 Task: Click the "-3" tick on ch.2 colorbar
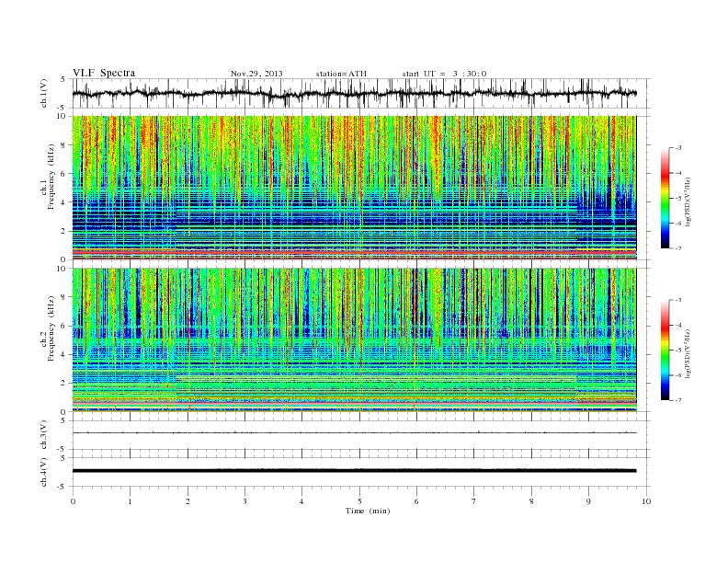click(677, 300)
